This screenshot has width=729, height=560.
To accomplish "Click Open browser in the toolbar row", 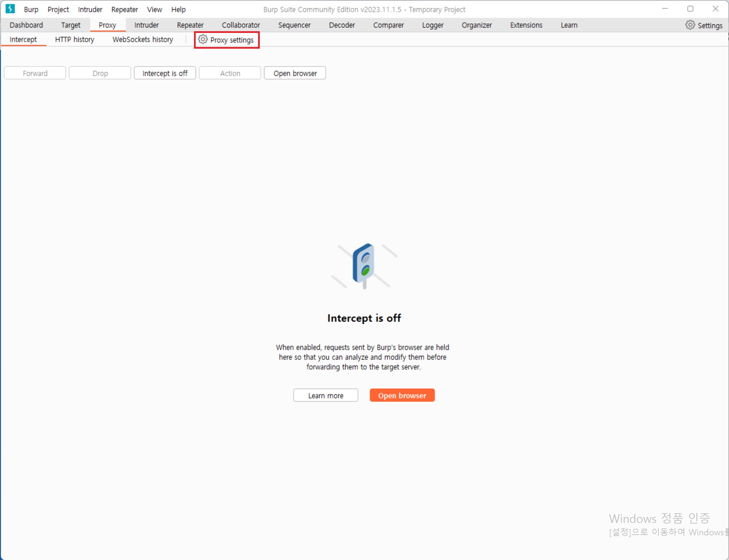I will [x=295, y=73].
